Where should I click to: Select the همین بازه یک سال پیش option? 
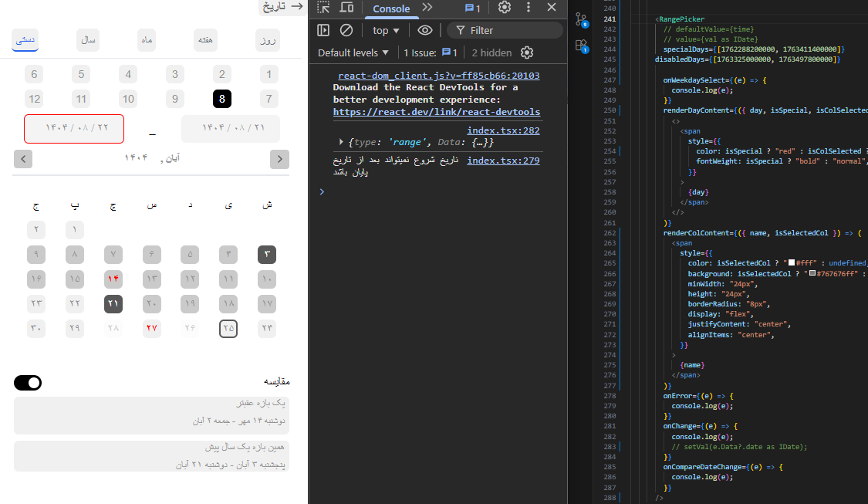pyautogui.click(x=151, y=456)
